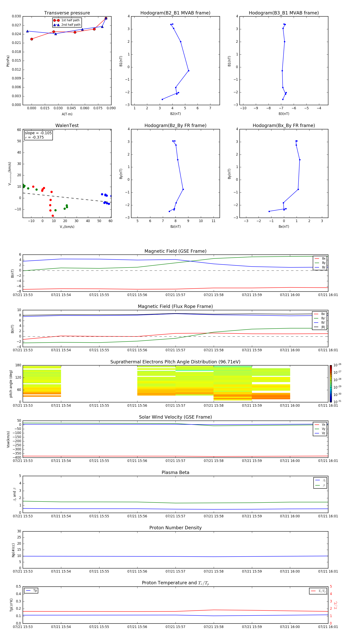Click the Vx legend entry

pos(320,424)
